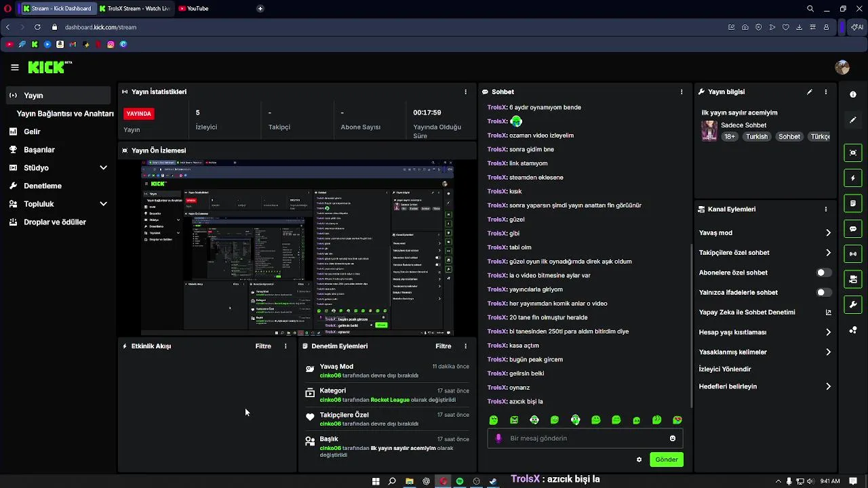Insert the heart-eyes emote from the emote row
868x488 pixels.
click(x=677, y=420)
